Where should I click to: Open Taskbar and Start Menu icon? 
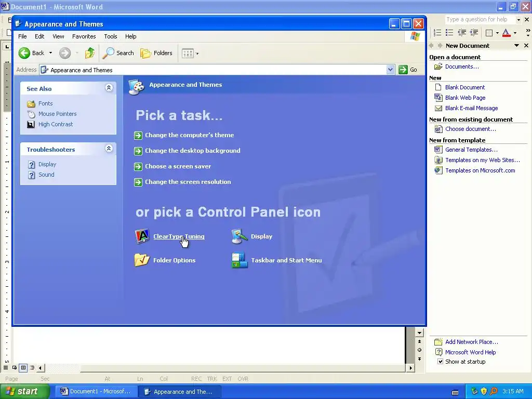240,260
